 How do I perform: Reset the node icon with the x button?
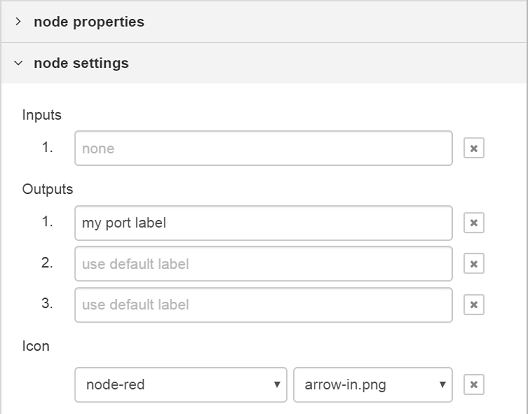click(x=474, y=384)
